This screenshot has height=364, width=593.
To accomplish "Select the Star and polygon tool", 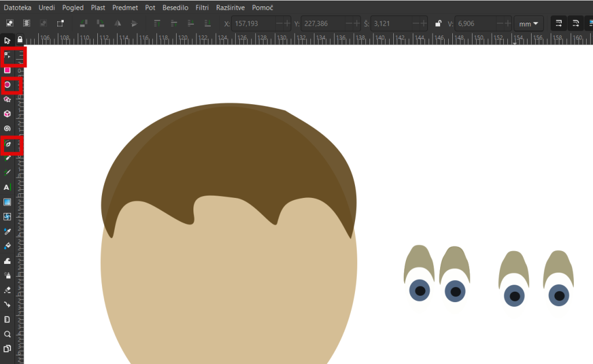I will click(x=7, y=100).
